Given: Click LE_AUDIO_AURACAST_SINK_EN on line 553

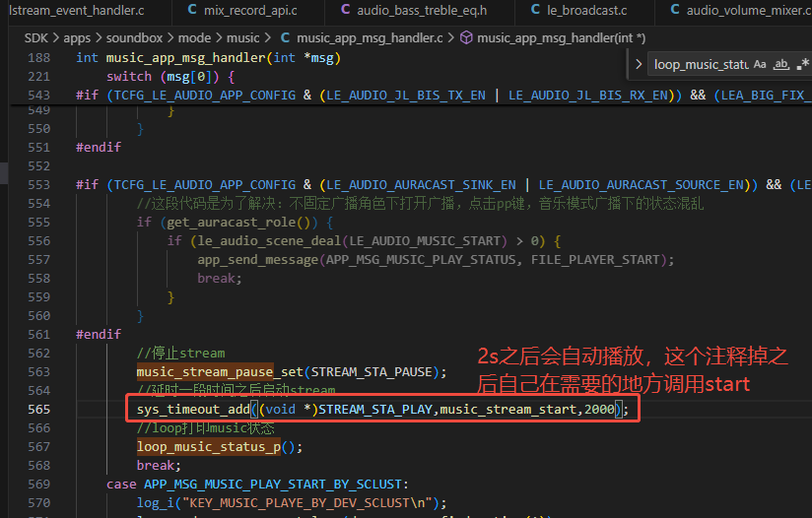Looking at the screenshot, I should point(421,185).
